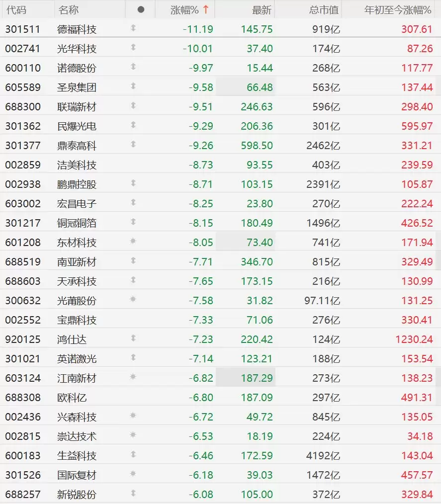This screenshot has height=504, width=441.
Task: Click the marker icon in 南亚新材 row
Action: (x=133, y=260)
